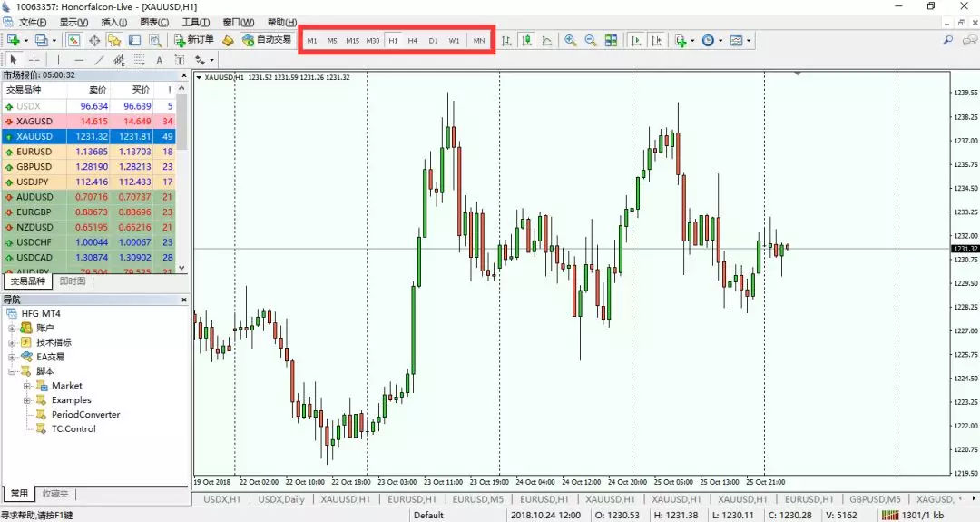The height and width of the screenshot is (522, 980).
Task: Click the tile windows icon
Action: (x=611, y=40)
